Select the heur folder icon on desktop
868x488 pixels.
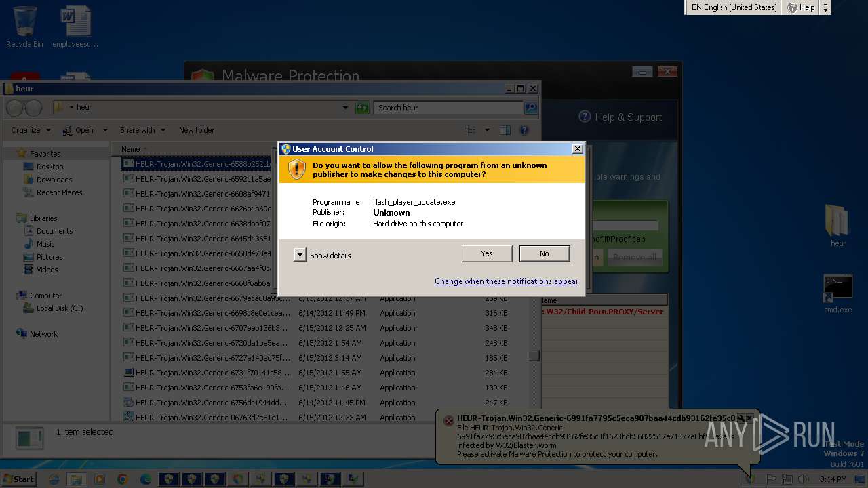pyautogui.click(x=837, y=226)
